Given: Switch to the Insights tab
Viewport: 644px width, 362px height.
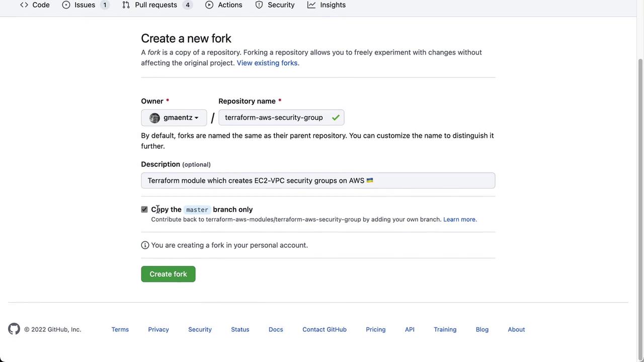Looking at the screenshot, I should [333, 5].
